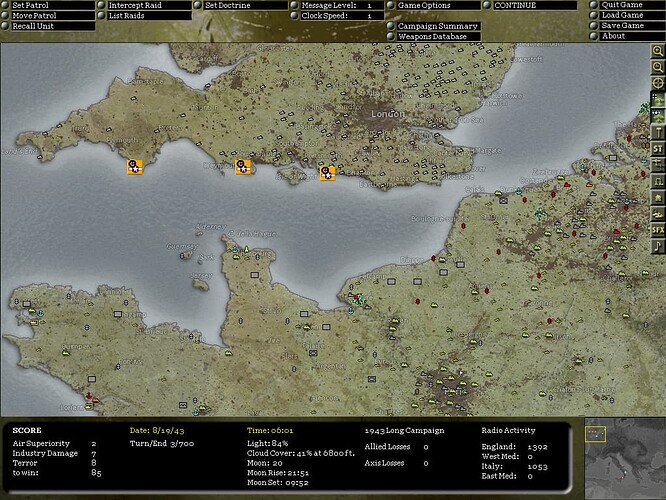Select the orange unit marker east of Isle of Wight

[x=327, y=173]
